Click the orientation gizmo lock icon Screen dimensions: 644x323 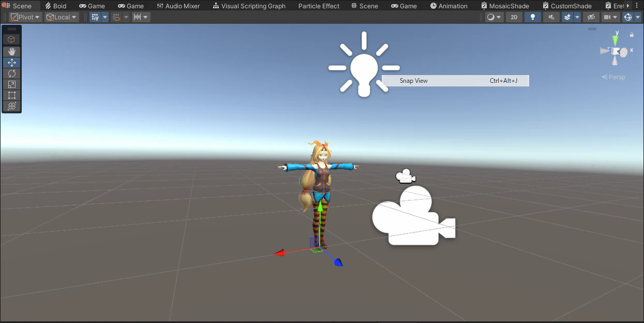coord(632,35)
